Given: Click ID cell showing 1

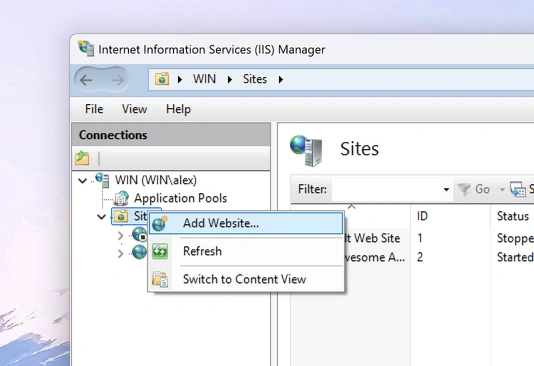Looking at the screenshot, I should [x=420, y=238].
